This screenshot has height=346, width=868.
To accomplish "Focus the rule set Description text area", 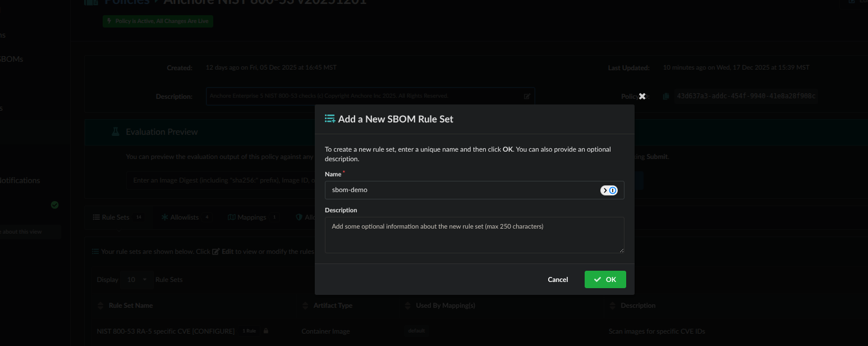I will pyautogui.click(x=474, y=235).
